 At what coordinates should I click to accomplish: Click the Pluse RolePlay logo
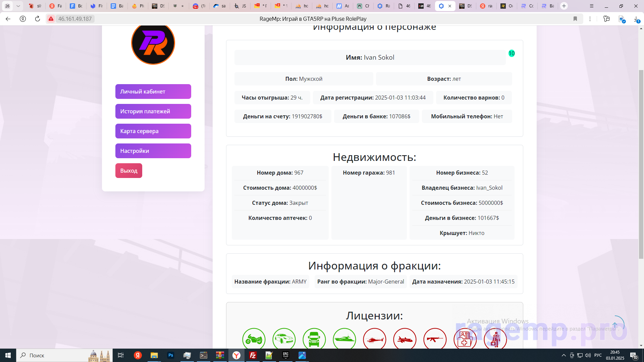(153, 43)
